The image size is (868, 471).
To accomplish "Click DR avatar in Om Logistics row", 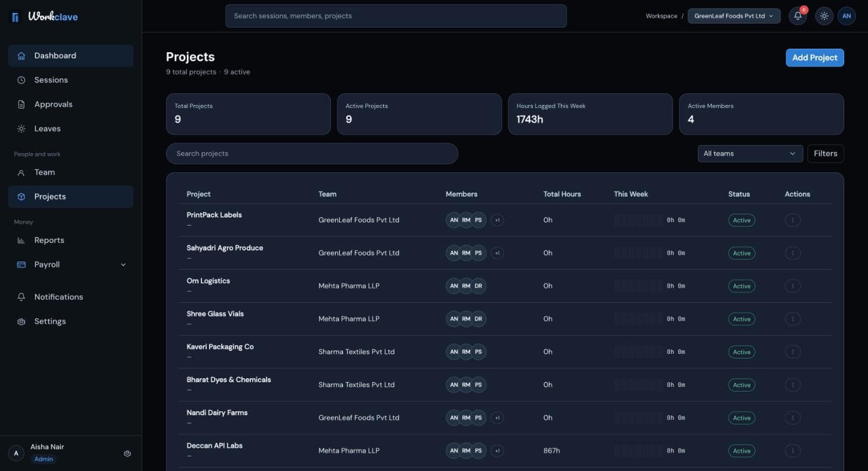I will [478, 286].
